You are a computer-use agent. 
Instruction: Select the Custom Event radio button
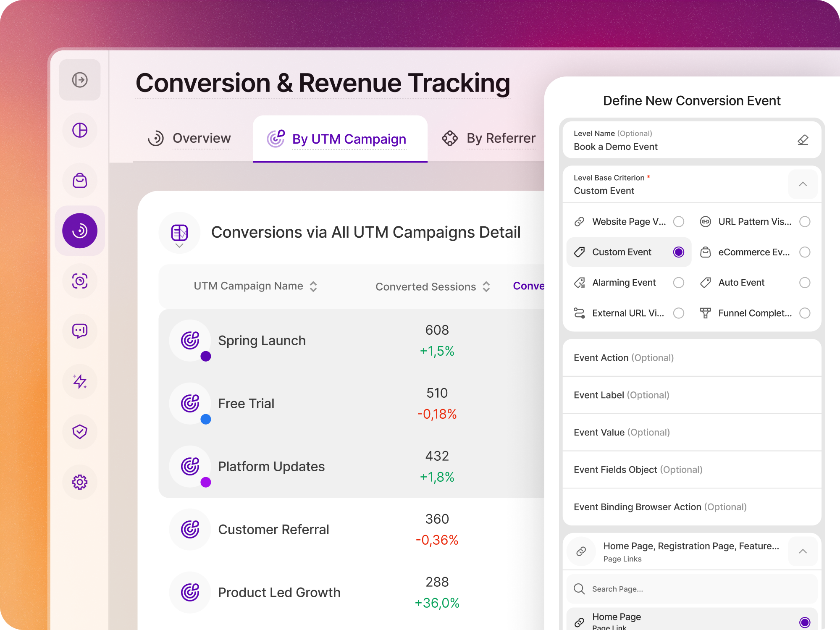coord(679,252)
